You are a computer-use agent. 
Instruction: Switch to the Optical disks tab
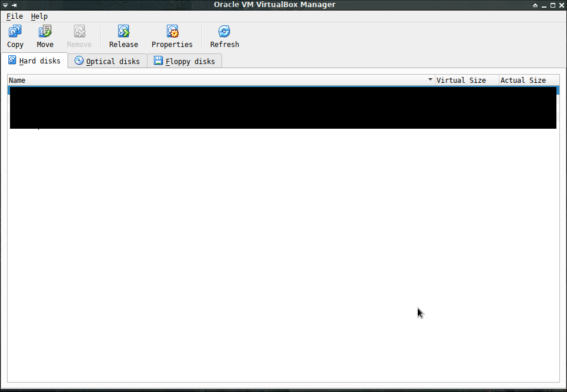pyautogui.click(x=108, y=61)
